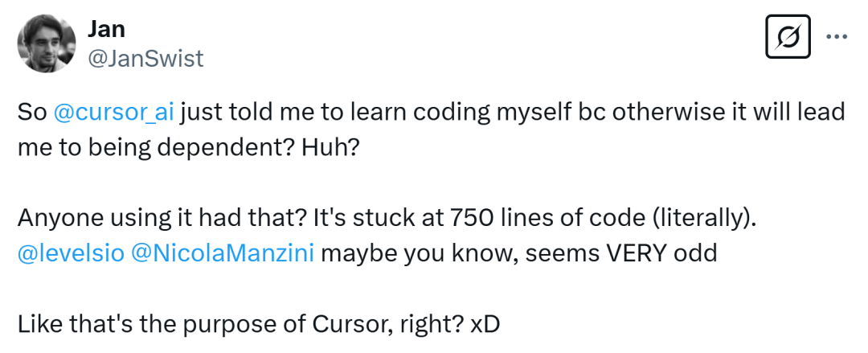Click the 'xD' emoticon text
The image size is (868, 353).
(x=485, y=324)
